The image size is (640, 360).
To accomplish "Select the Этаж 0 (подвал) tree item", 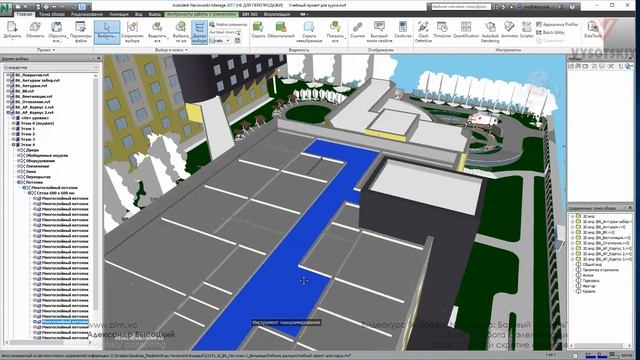I will [x=37, y=123].
